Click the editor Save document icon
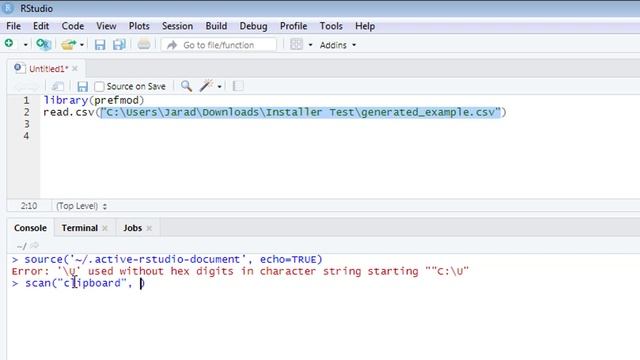This screenshot has width=640, height=360. 82,86
